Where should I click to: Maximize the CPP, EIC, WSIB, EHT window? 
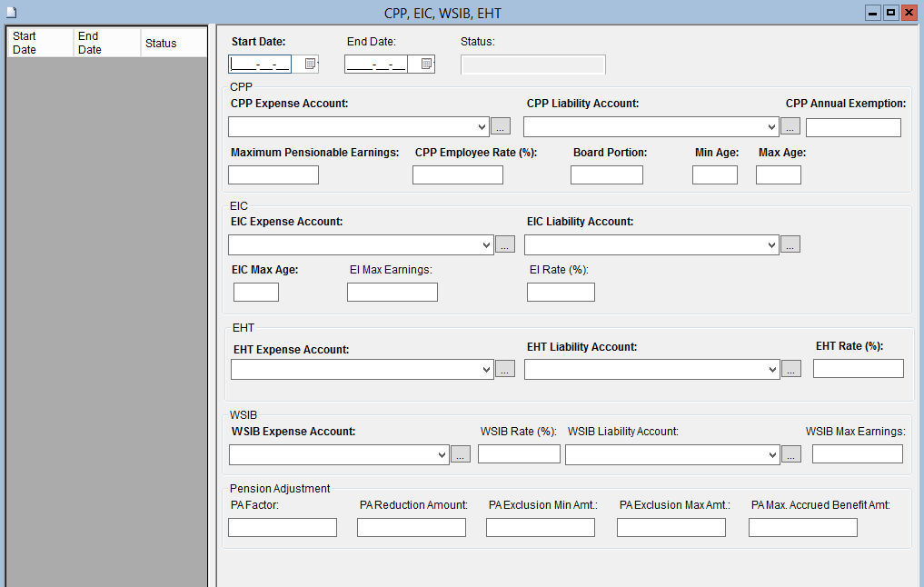890,13
